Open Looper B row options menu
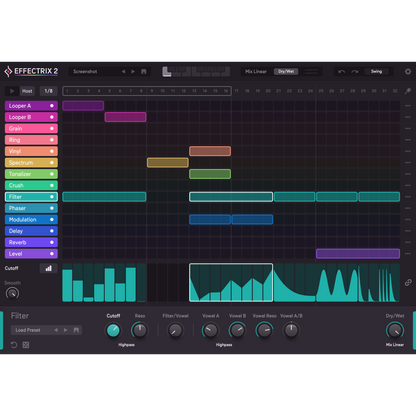 point(407,117)
